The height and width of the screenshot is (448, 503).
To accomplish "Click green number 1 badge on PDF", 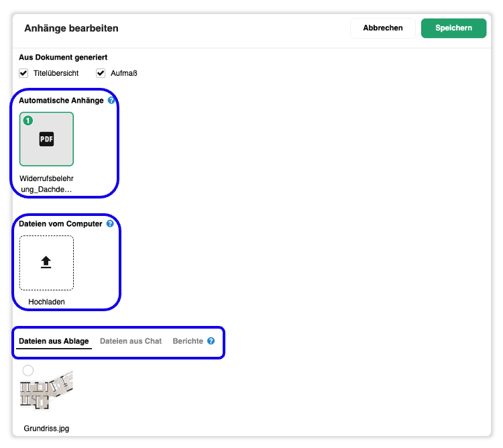I will [x=28, y=121].
